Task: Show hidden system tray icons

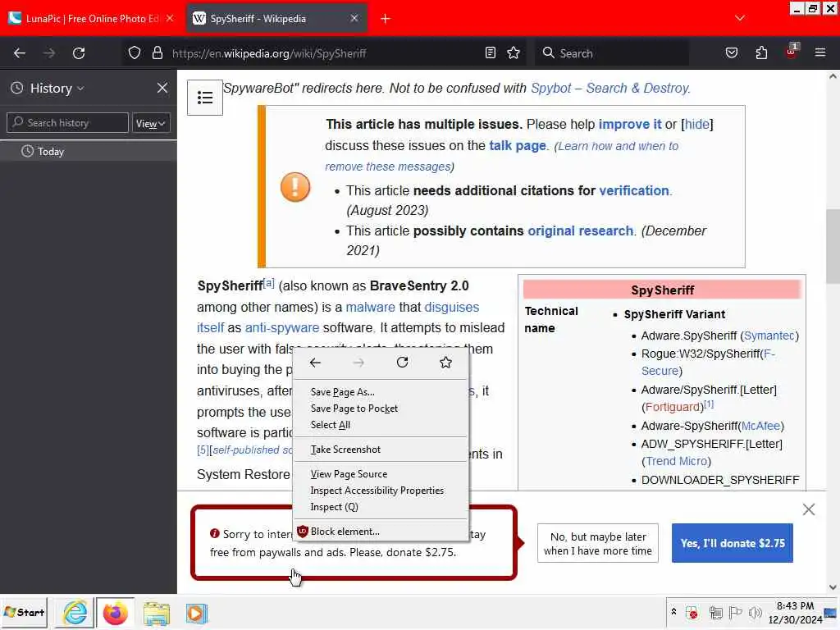Action: [673, 612]
